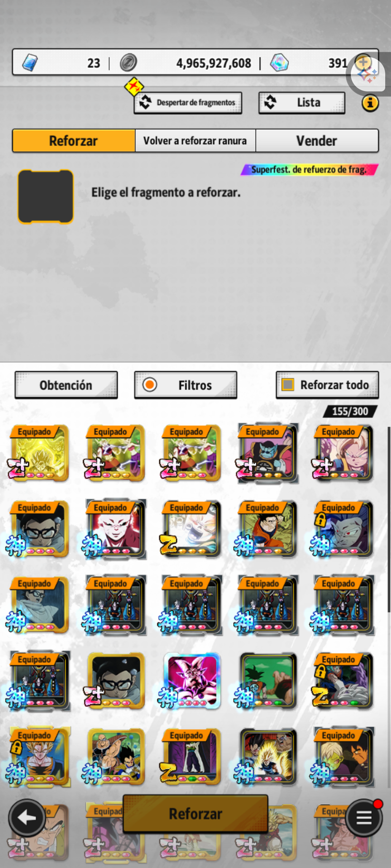Tap the plus icon beside 391 crystals
This screenshot has width=391, height=868.
pyautogui.click(x=363, y=62)
